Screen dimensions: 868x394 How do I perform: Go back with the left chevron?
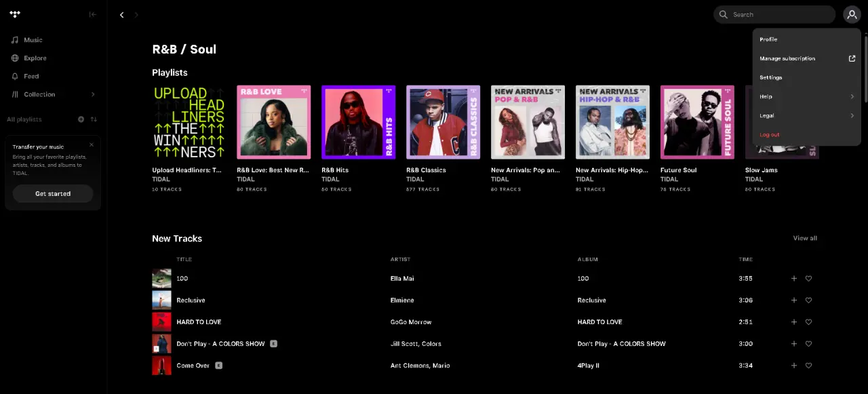pos(121,15)
